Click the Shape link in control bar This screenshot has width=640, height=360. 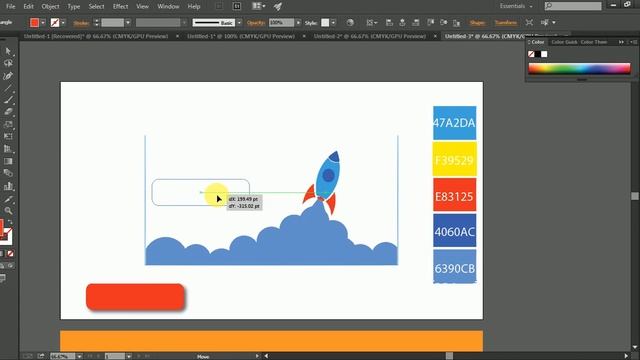pos(477,23)
